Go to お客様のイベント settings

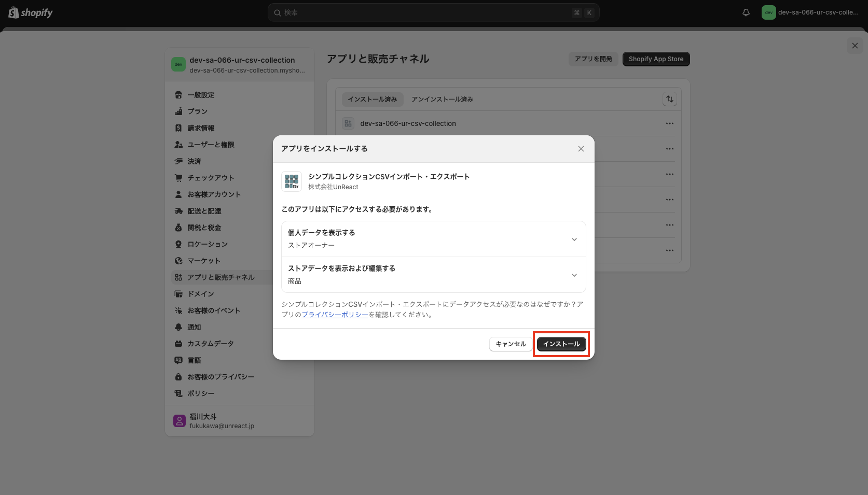coord(240,310)
